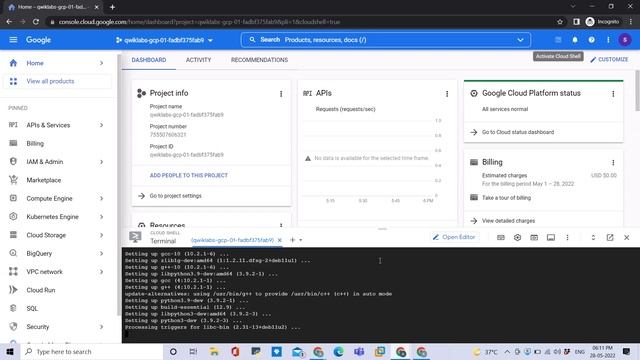Open Google Cloud Platform status card menu
This screenshot has width=640, height=360.
tap(613, 94)
